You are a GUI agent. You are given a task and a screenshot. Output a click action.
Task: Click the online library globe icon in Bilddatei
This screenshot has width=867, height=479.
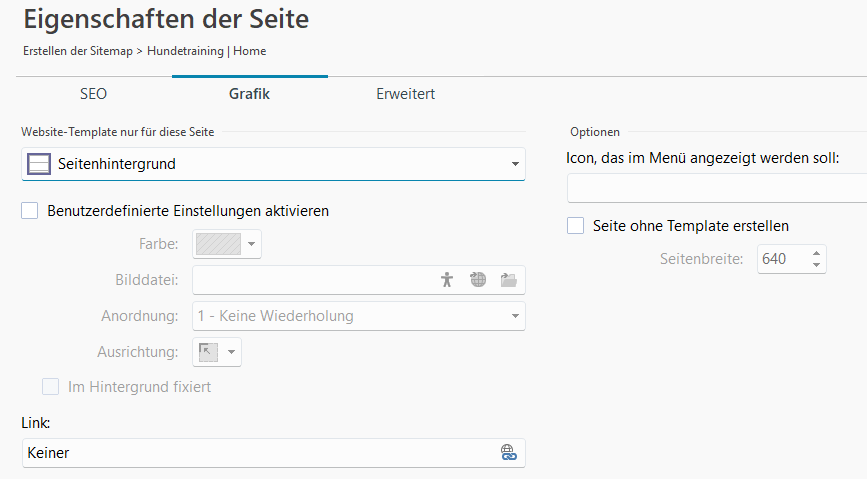[x=478, y=280]
